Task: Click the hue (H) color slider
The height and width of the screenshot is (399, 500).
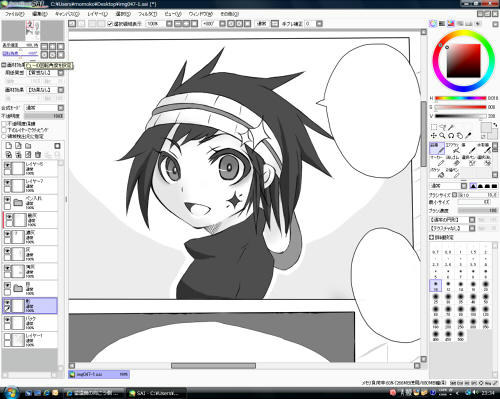Action: [460, 98]
